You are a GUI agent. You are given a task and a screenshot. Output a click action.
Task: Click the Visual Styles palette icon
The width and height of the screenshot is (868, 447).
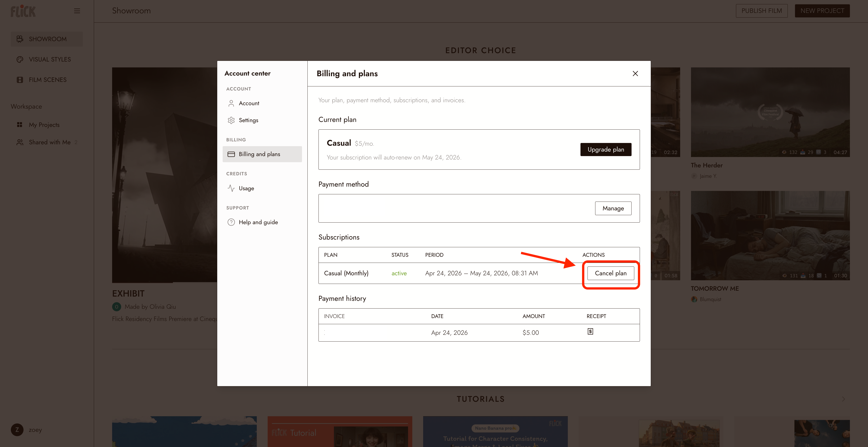point(20,59)
